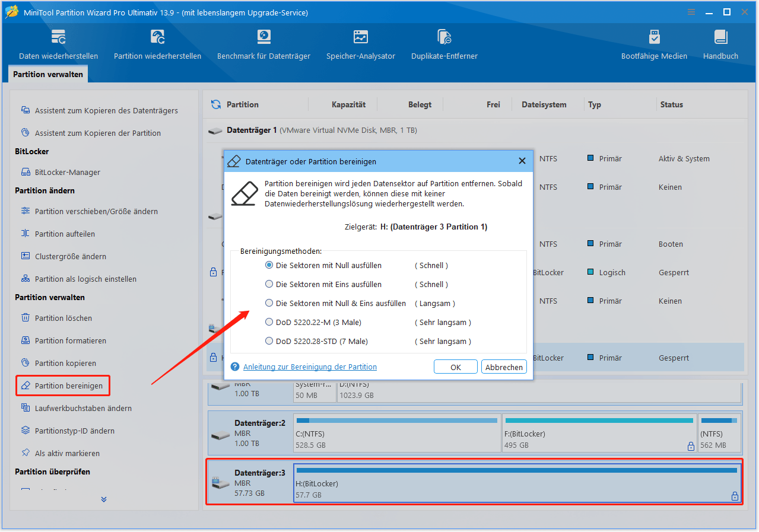
Task: Select (NTFS) 562 MB partition block
Action: (x=719, y=434)
